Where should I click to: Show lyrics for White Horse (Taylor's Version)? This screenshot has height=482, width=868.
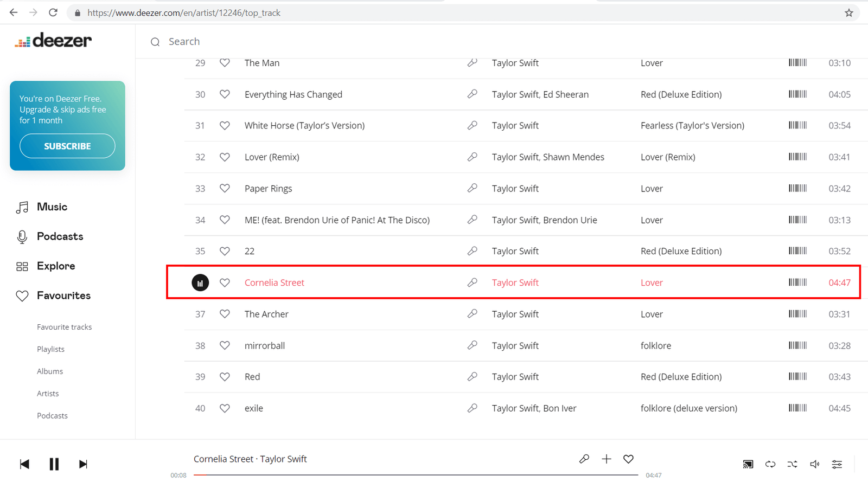pyautogui.click(x=473, y=125)
